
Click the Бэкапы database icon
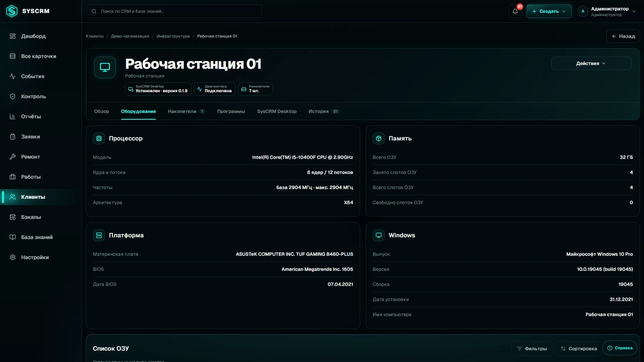click(x=13, y=217)
